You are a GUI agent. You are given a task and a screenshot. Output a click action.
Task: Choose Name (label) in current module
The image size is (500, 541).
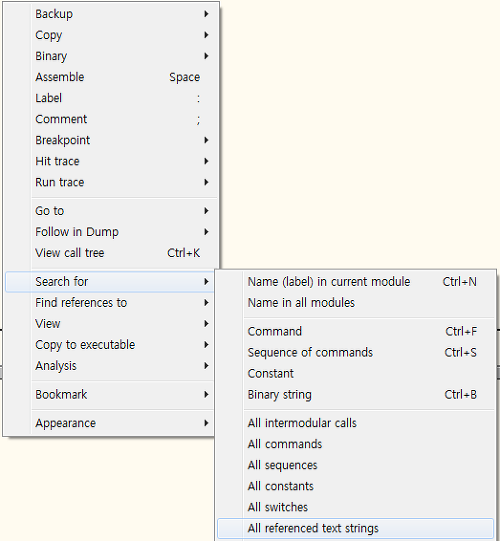(355, 282)
